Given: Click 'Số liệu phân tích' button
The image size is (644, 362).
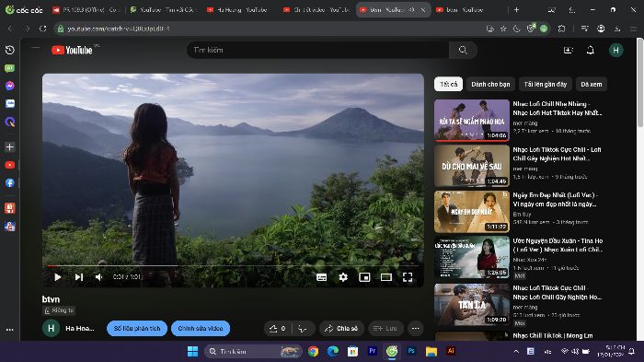Looking at the screenshot, I should tap(137, 328).
